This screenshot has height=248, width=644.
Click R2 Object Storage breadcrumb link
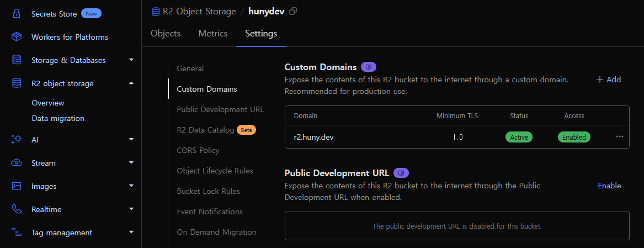pos(199,12)
